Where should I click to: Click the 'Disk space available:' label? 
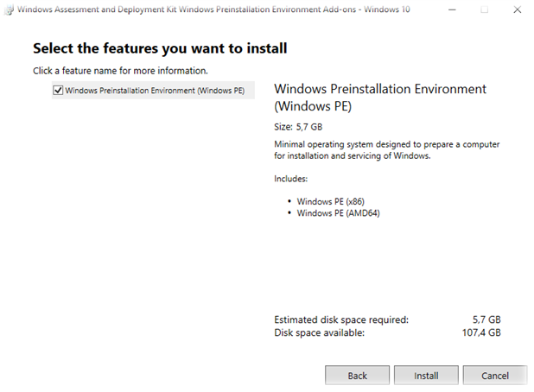(x=319, y=332)
